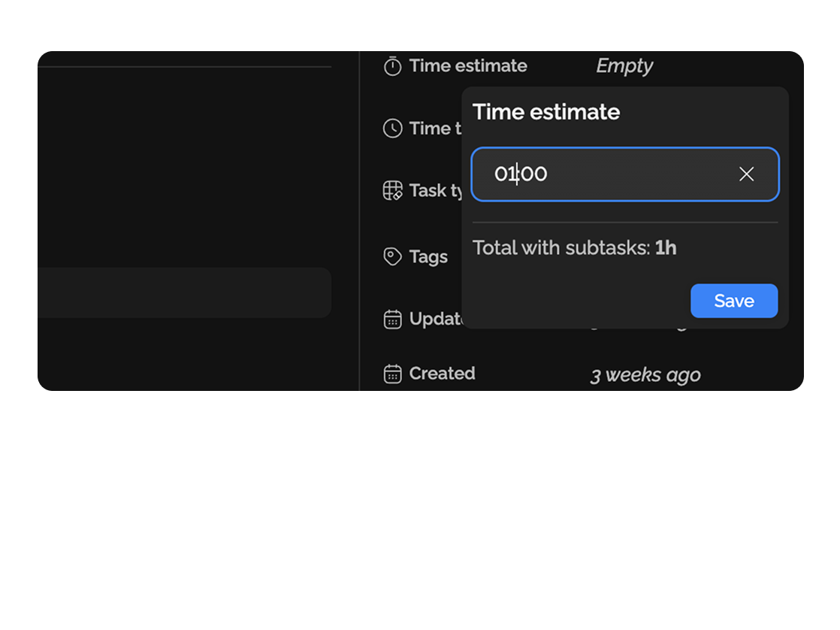840x630 pixels.
Task: Click the Created timestamp showing 3 weeks ago
Action: tap(645, 374)
